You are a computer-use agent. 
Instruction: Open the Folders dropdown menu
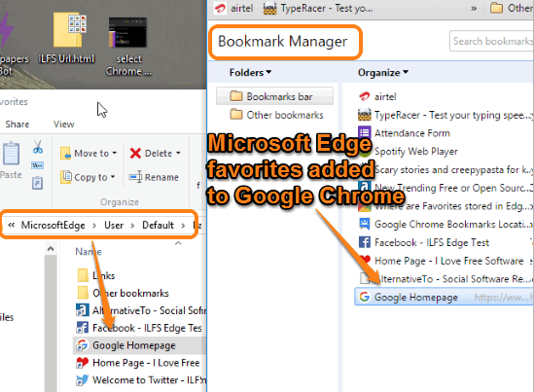point(250,73)
